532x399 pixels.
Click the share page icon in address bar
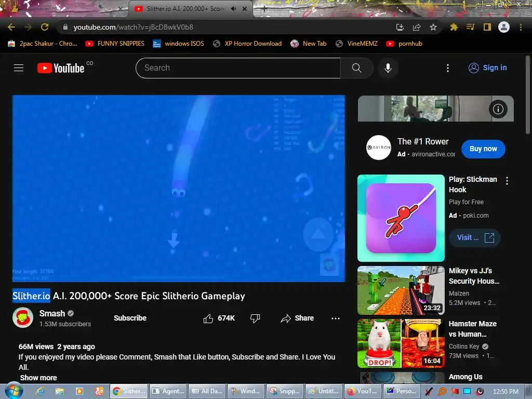[x=417, y=27]
